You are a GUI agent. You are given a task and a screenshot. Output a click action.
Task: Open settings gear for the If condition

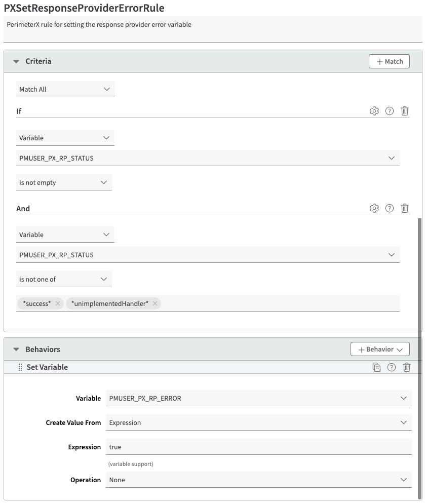point(374,111)
